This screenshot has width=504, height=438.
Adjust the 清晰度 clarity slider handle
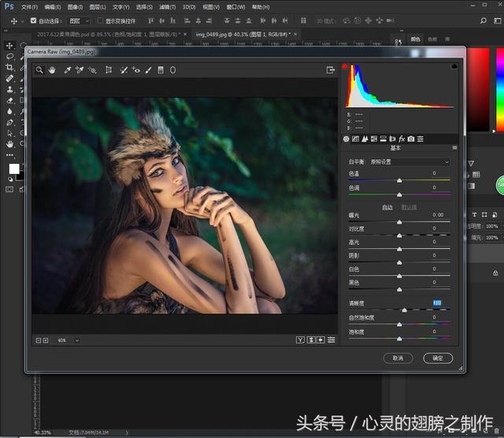404,310
